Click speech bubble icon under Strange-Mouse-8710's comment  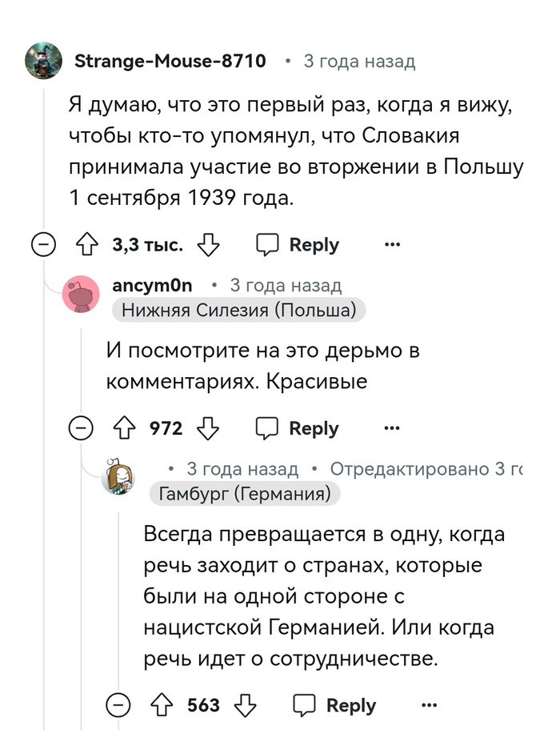click(267, 245)
